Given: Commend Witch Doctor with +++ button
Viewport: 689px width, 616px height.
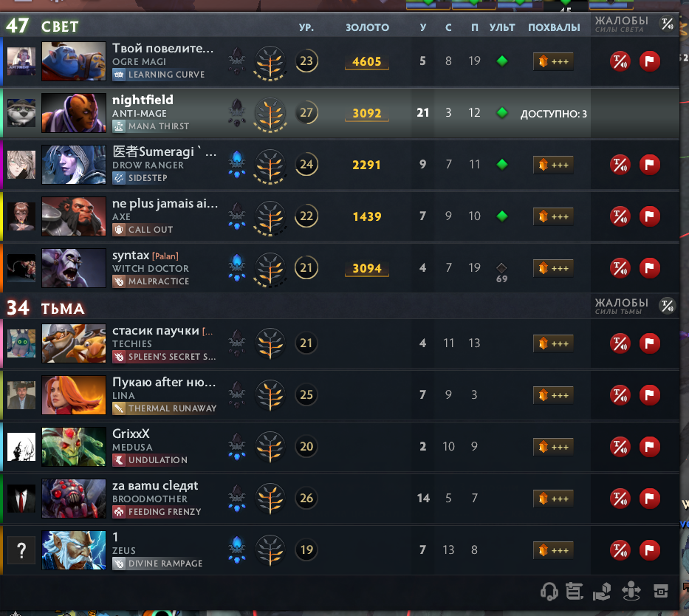Looking at the screenshot, I should (x=553, y=268).
